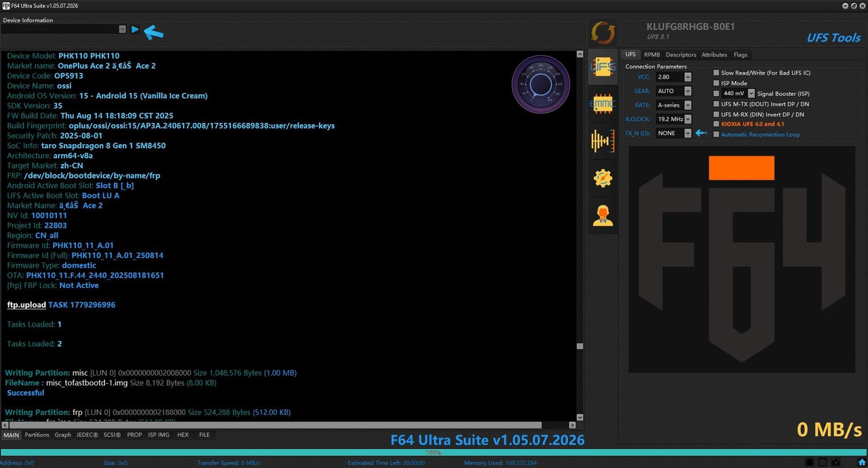Click the Device Information input field
Screen dimensions: 868x468
(x=60, y=29)
